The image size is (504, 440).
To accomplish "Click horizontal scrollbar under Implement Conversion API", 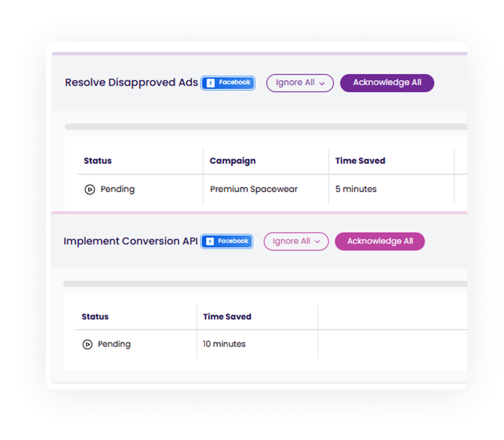I will click(265, 284).
